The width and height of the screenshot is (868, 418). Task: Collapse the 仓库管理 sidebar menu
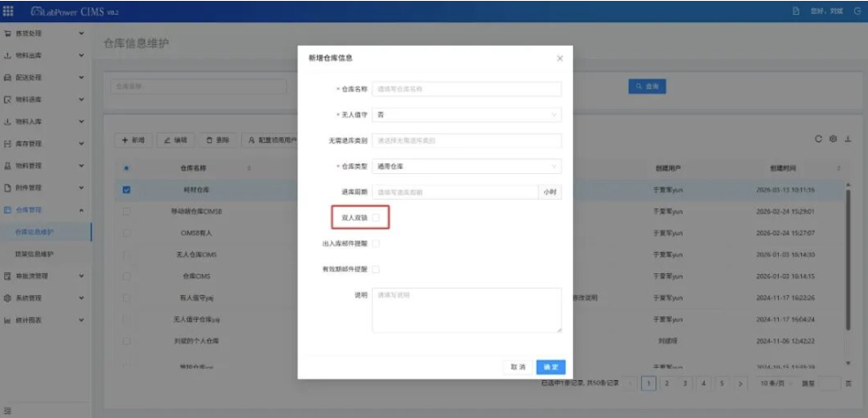(x=45, y=210)
